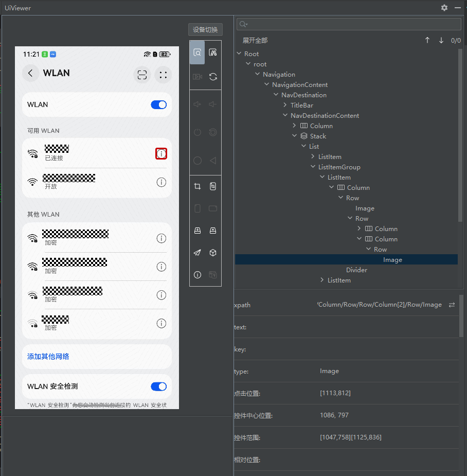Screen dimensions: 467x476
Task: Open the QR scan icon beside WLAN title
Action: [x=142, y=75]
